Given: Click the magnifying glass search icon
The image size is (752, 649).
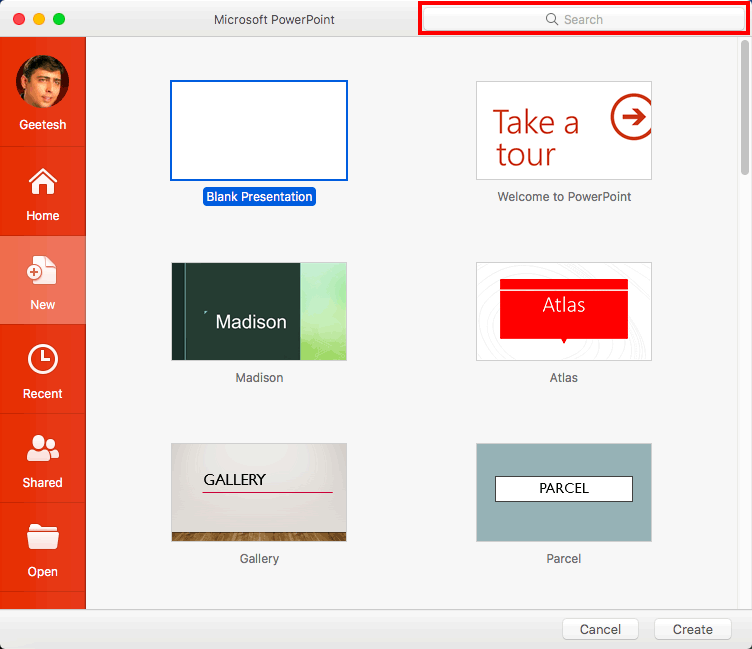Looking at the screenshot, I should pyautogui.click(x=551, y=19).
